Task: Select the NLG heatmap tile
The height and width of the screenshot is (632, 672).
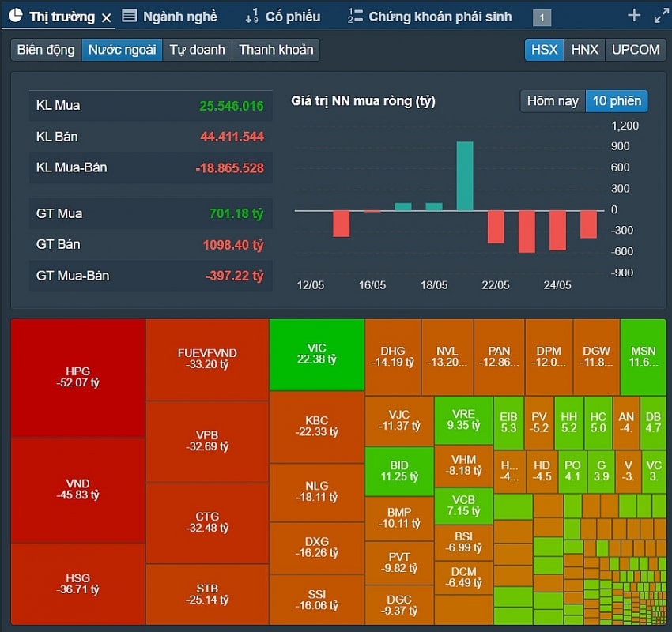Action: tap(317, 492)
